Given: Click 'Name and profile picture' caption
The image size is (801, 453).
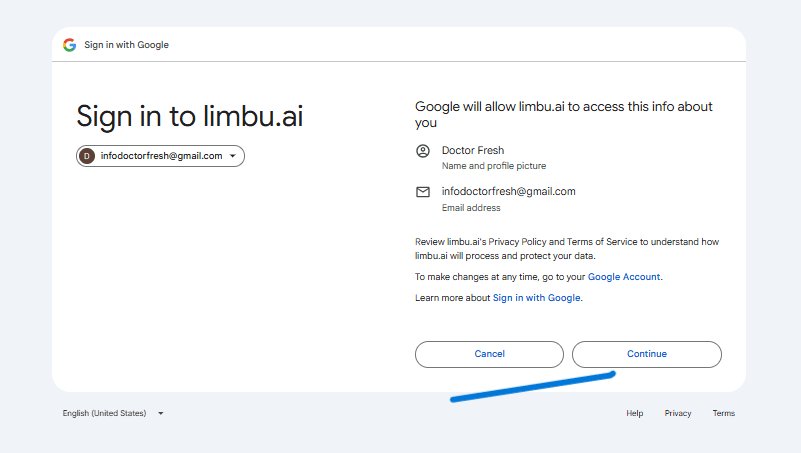Looking at the screenshot, I should [494, 166].
